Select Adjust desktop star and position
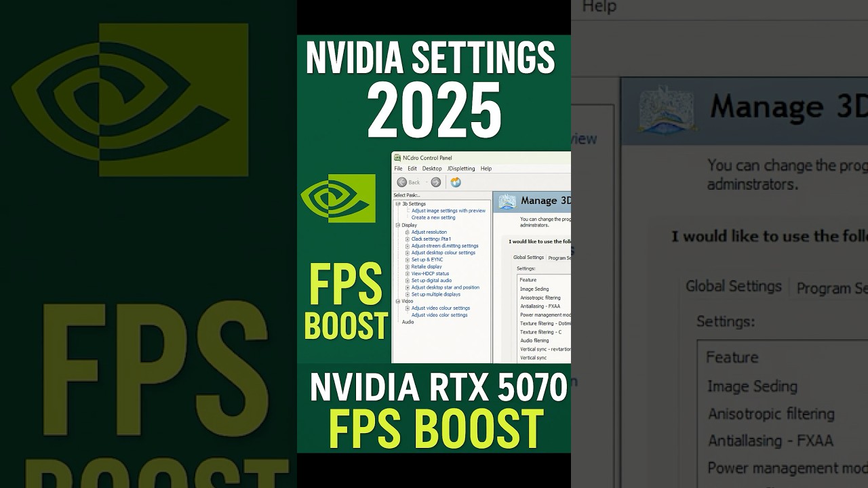 point(446,287)
